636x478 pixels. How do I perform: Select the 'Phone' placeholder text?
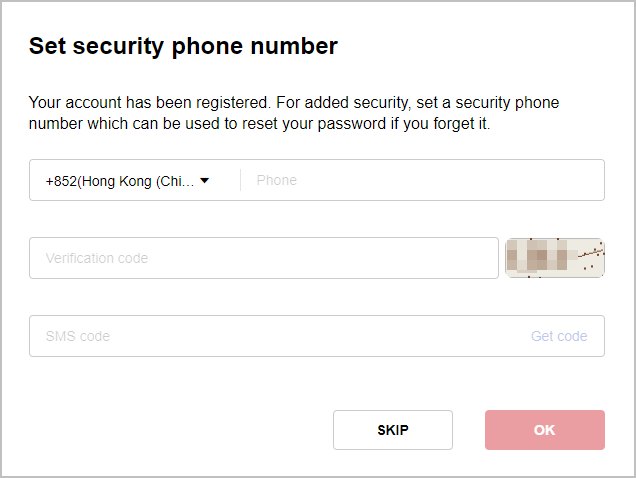click(x=277, y=180)
